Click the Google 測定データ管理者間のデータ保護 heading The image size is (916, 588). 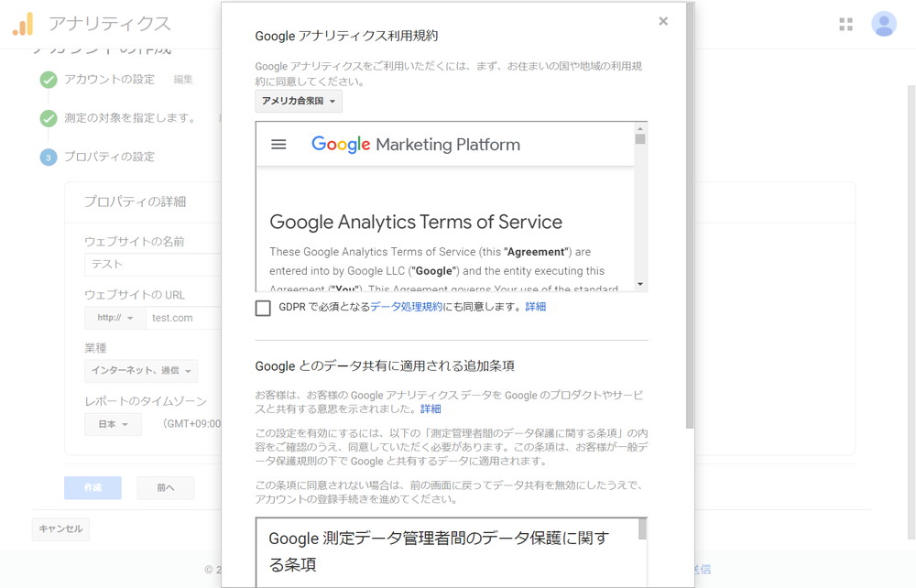point(439,550)
